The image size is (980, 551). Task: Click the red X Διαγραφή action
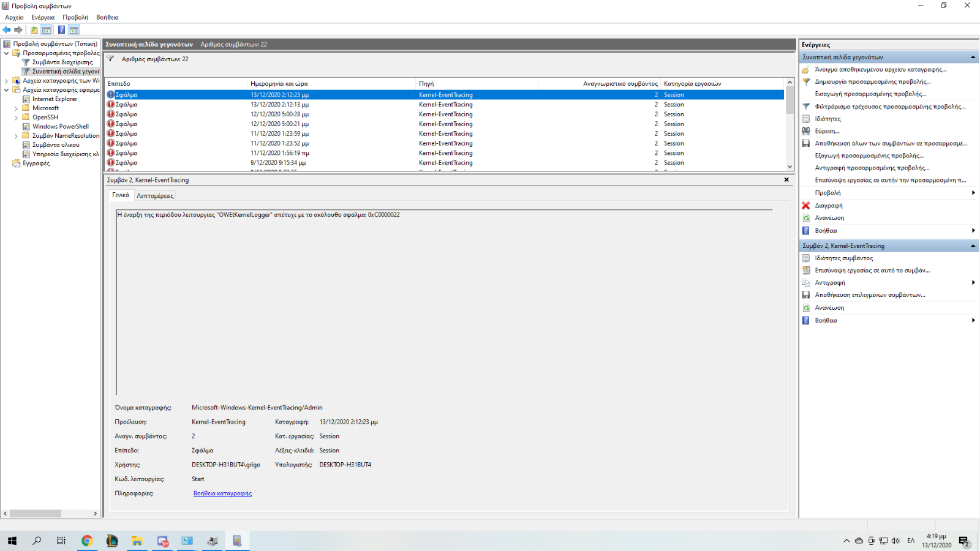pyautogui.click(x=828, y=206)
